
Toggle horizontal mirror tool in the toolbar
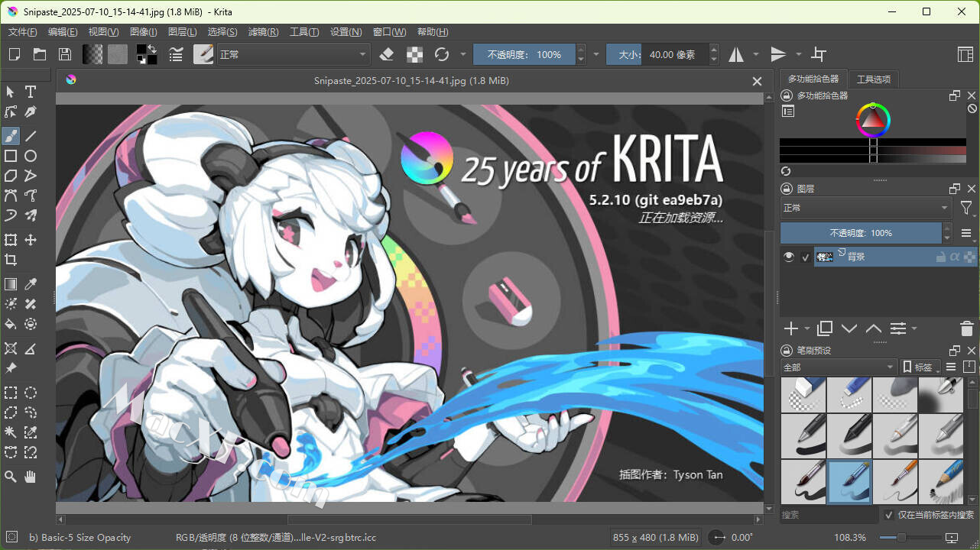click(x=736, y=54)
